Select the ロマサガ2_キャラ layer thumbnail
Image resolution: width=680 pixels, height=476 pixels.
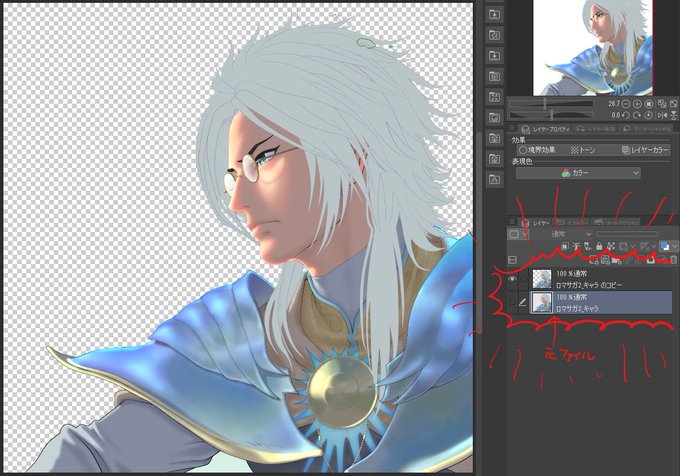tap(542, 302)
